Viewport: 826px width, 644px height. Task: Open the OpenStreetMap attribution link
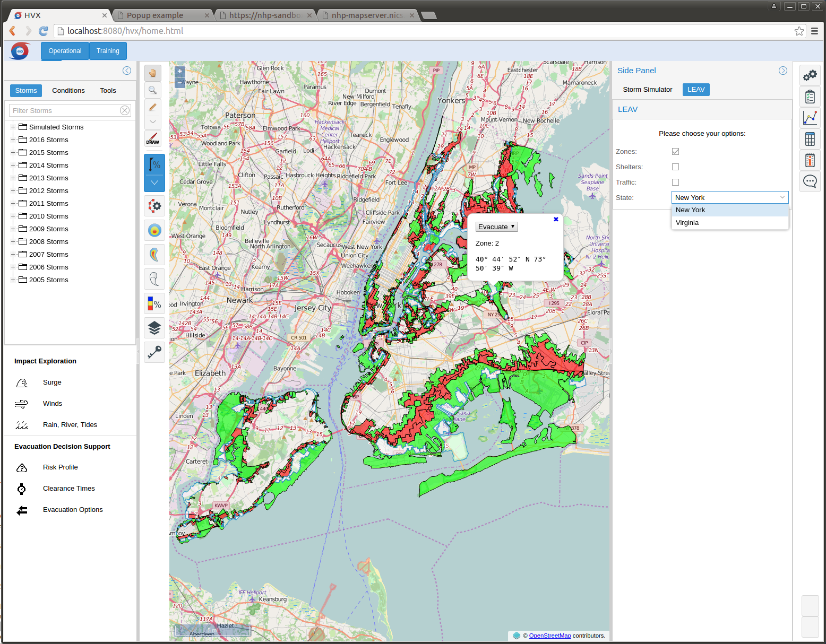549,636
